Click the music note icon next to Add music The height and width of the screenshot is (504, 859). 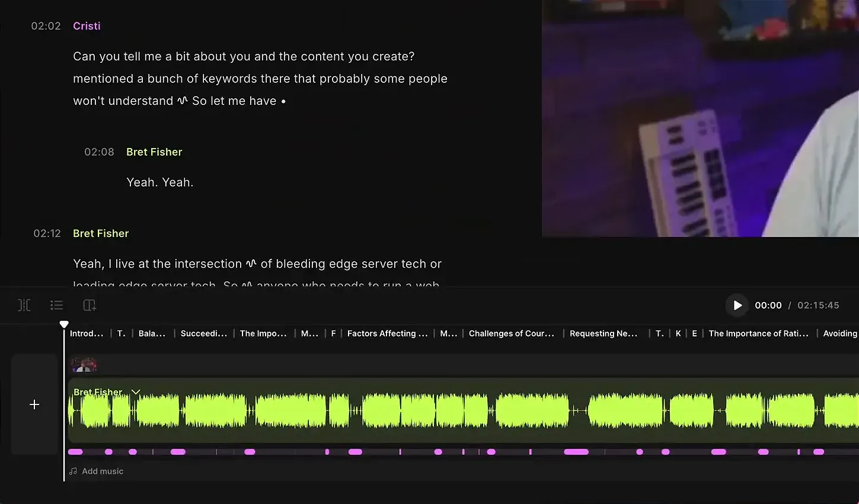[72, 471]
